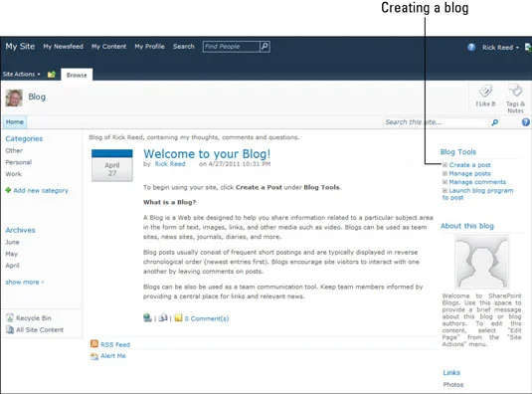This screenshot has height=394, width=532.
Task: Click the search this site magnifier icon
Action: pos(495,122)
